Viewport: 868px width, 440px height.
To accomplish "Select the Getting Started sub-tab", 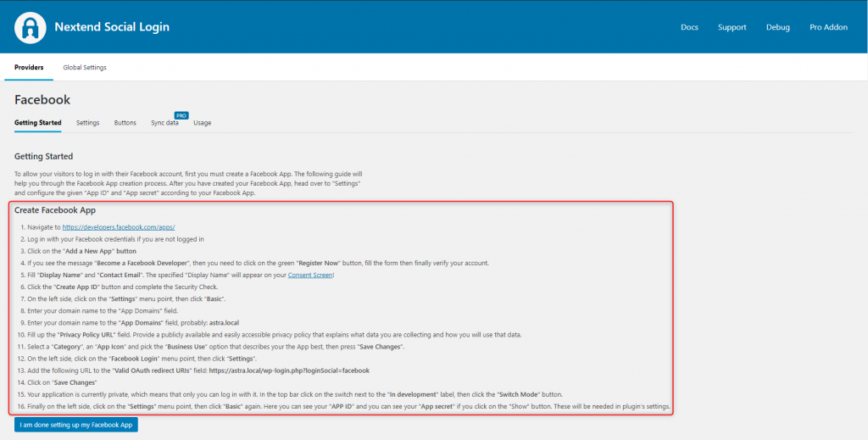I will coord(38,123).
